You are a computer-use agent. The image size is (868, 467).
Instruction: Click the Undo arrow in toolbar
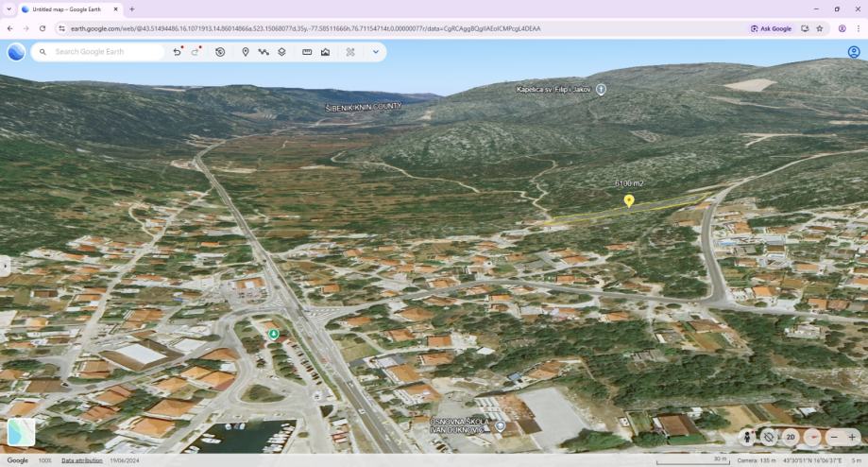[177, 52]
